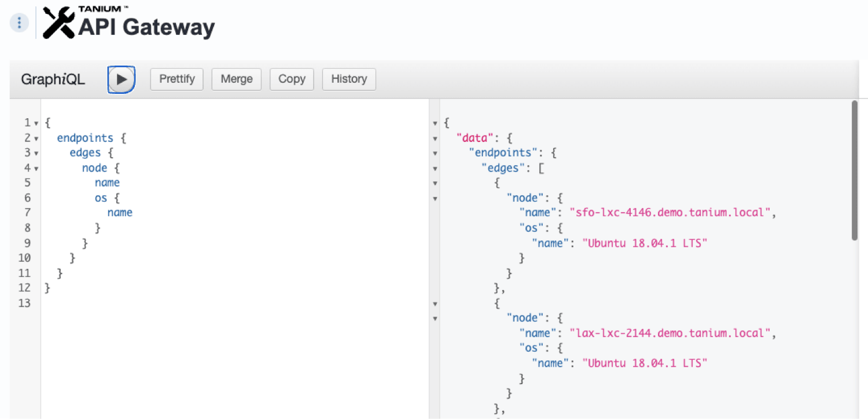This screenshot has width=868, height=420.
Task: Fold the endpoints block on query line 2
Action: tap(36, 138)
